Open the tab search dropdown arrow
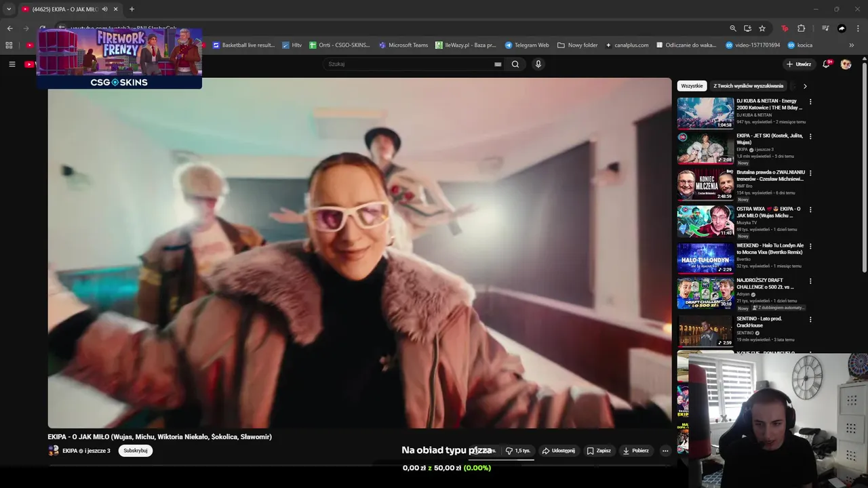The width and height of the screenshot is (868, 488). tap(8, 9)
